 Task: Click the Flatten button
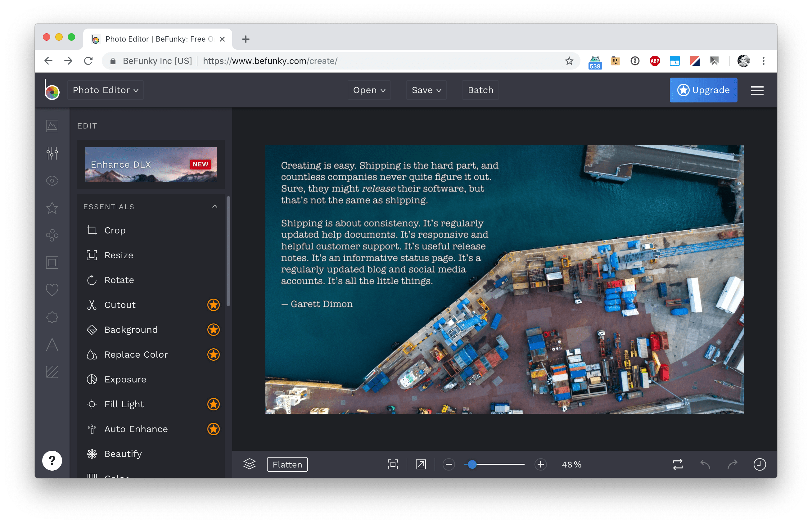click(287, 464)
